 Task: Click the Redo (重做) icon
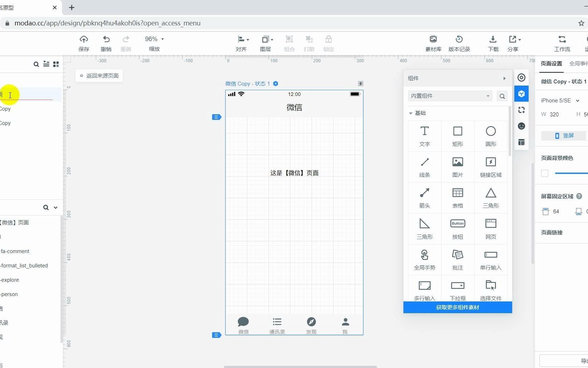126,39
